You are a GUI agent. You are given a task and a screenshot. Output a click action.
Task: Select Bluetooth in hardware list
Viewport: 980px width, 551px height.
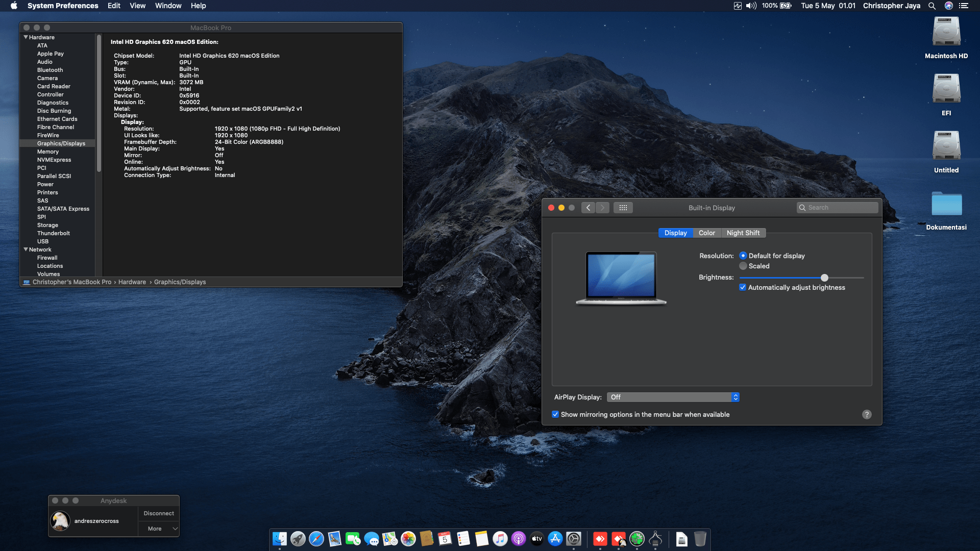click(x=50, y=70)
